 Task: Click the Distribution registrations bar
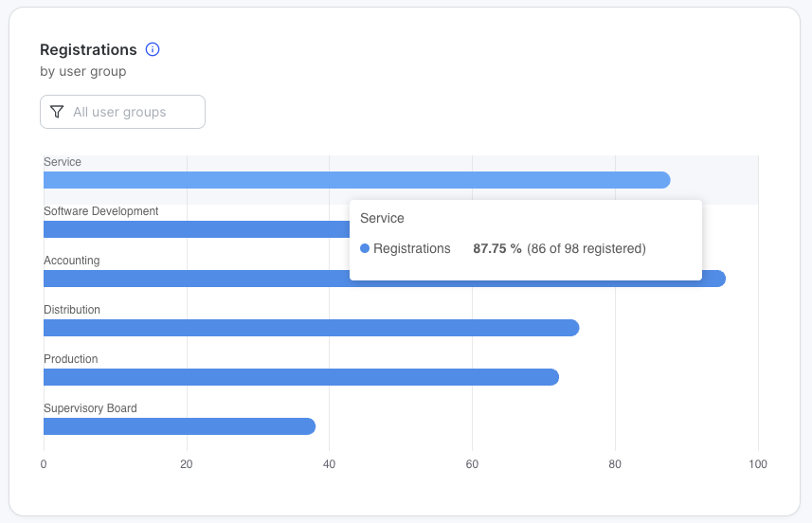[x=311, y=328]
